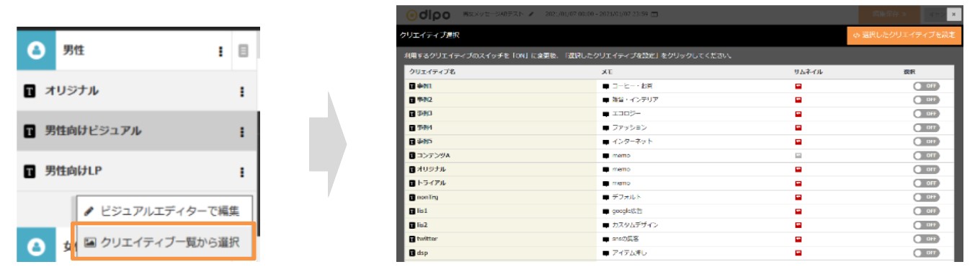Click lis2 creative name
This screenshot has height=267, width=980.
(x=422, y=225)
